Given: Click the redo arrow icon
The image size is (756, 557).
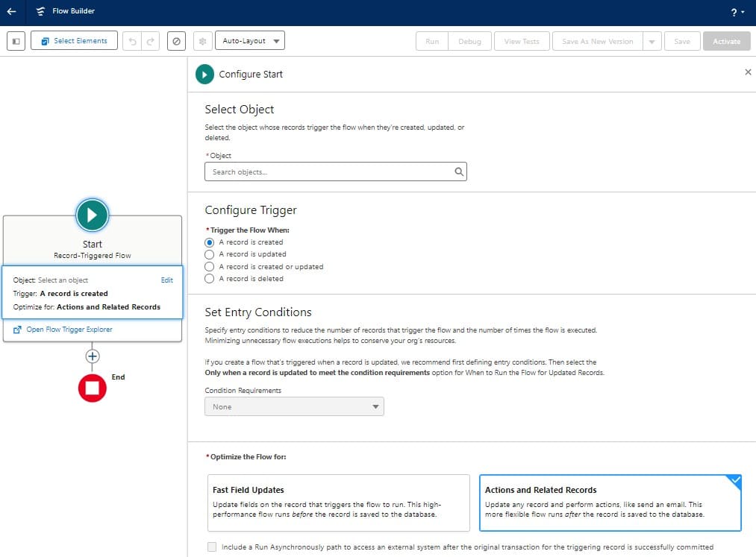Looking at the screenshot, I should [x=151, y=42].
